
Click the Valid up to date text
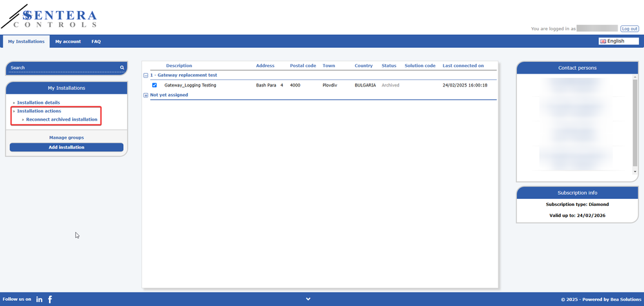point(577,215)
